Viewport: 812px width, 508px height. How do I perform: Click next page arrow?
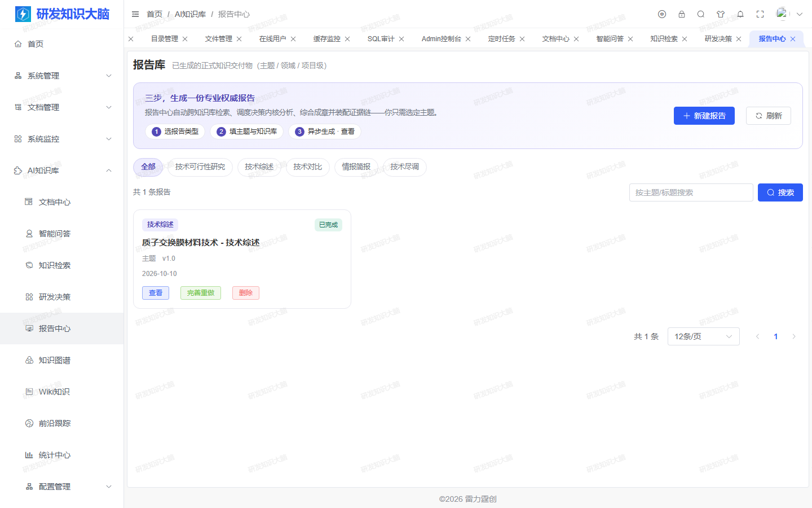pos(793,336)
